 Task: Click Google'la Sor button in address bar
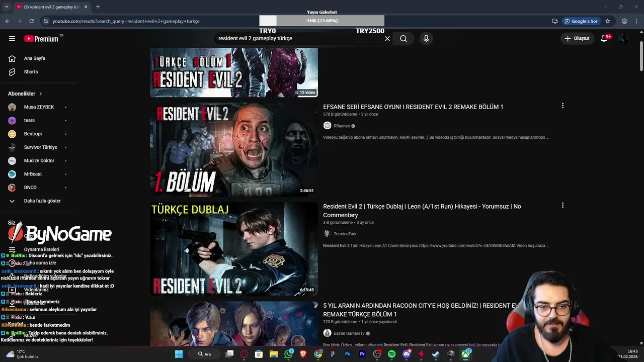tap(581, 21)
